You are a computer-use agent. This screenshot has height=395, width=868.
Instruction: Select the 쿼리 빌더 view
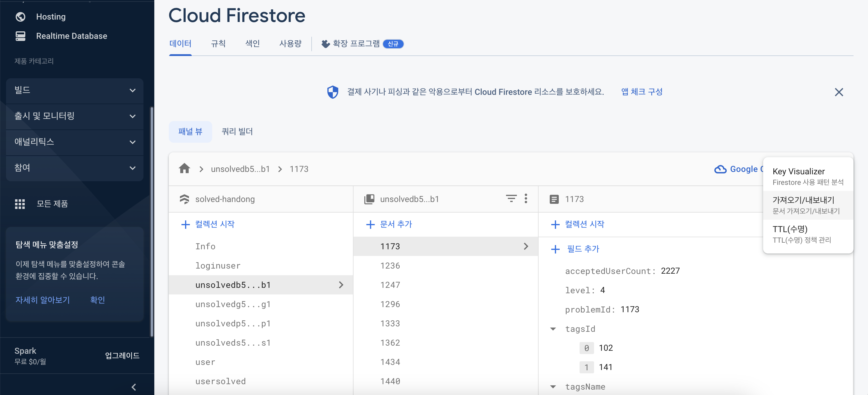pyautogui.click(x=237, y=132)
